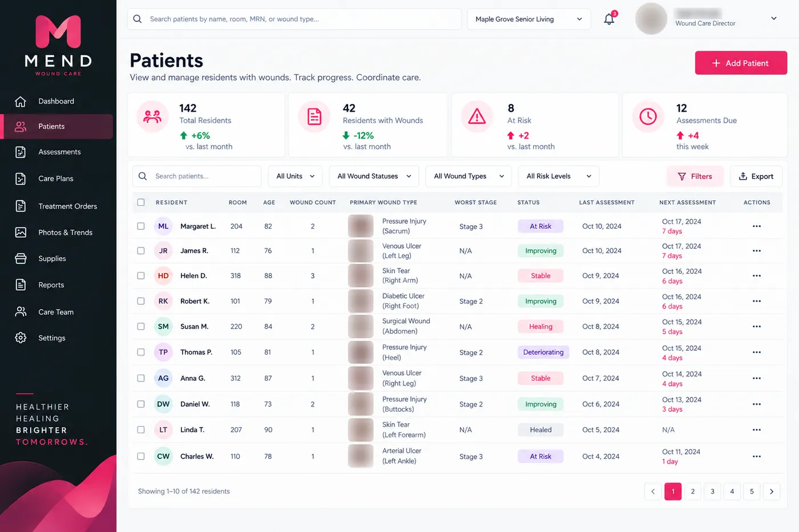Open the All Wound Statuses dropdown
The width and height of the screenshot is (799, 532).
(x=374, y=176)
